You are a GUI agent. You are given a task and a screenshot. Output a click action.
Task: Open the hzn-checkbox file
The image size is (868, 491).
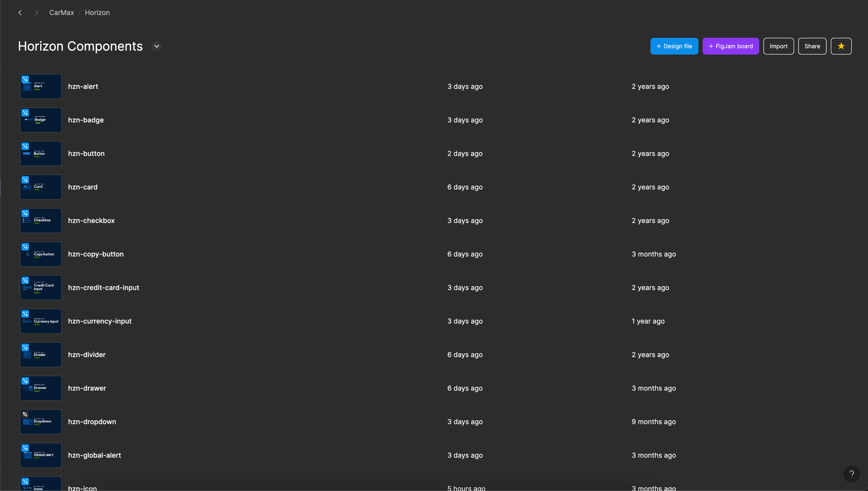tap(91, 220)
